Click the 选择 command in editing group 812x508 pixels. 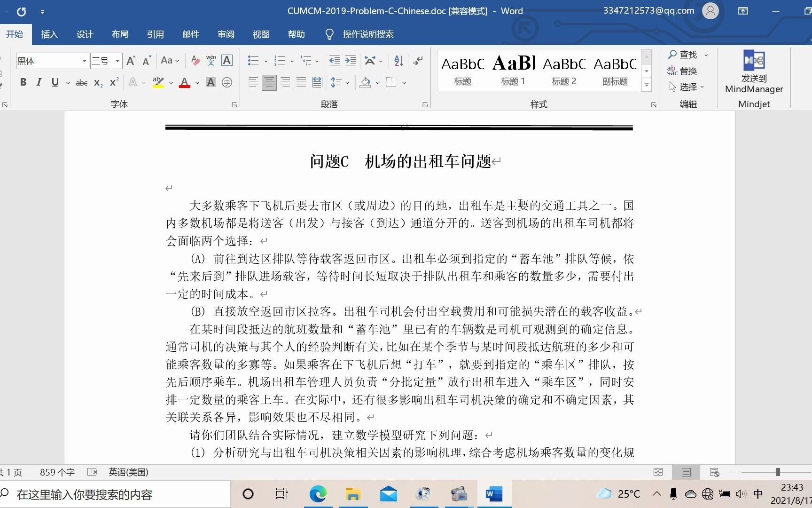(688, 87)
